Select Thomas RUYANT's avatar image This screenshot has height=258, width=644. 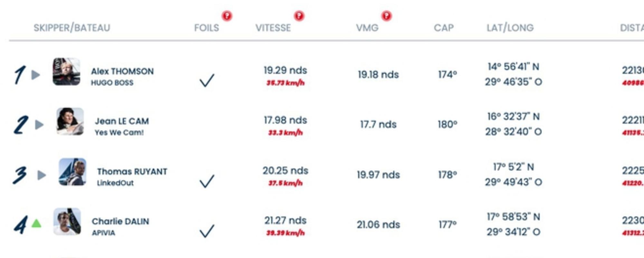tap(72, 172)
